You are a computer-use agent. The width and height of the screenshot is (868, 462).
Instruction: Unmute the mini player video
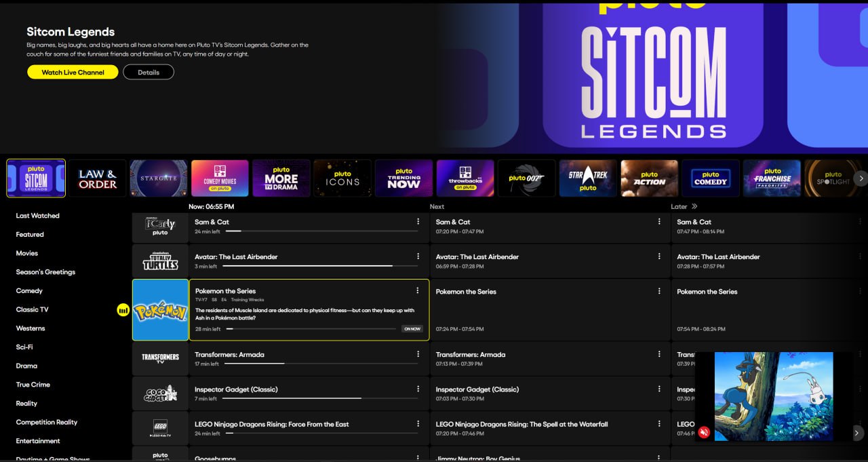tap(704, 432)
